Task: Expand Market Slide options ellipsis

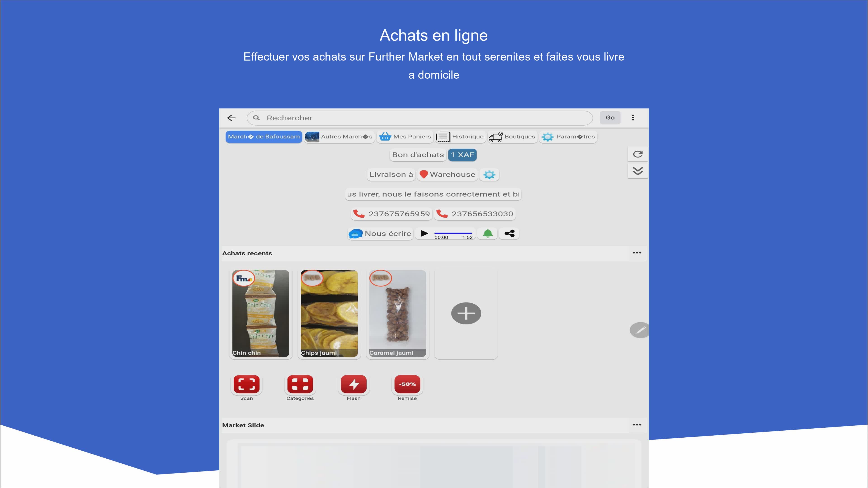Action: 637,425
